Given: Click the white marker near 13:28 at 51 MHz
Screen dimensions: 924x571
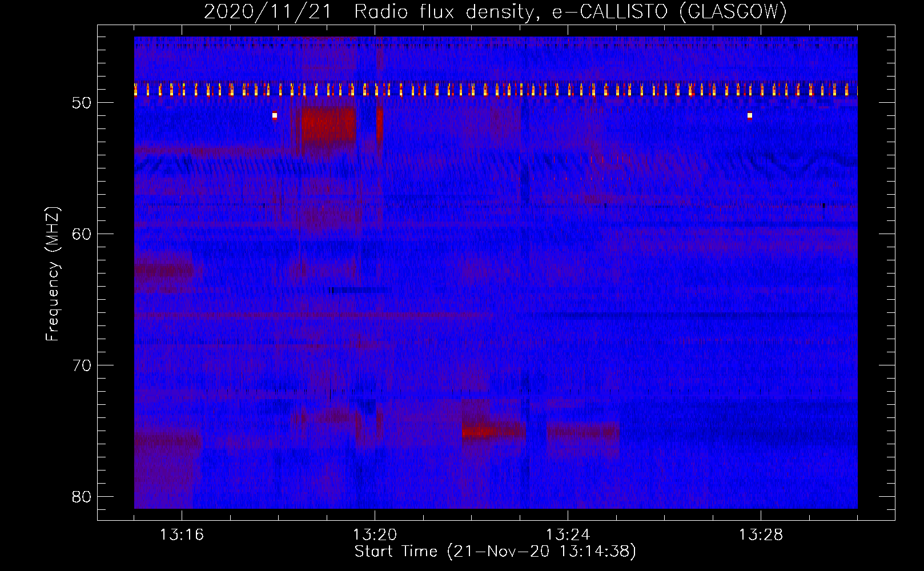Looking at the screenshot, I should 750,116.
